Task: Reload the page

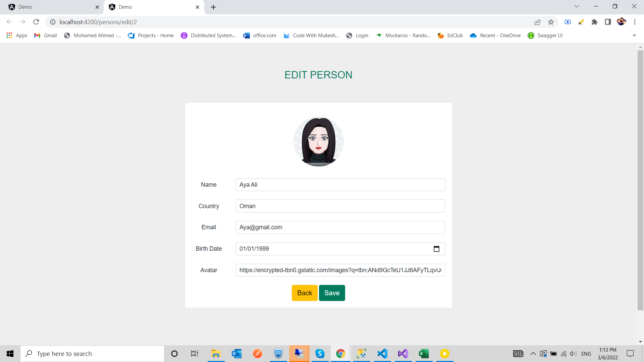Action: coord(36,22)
